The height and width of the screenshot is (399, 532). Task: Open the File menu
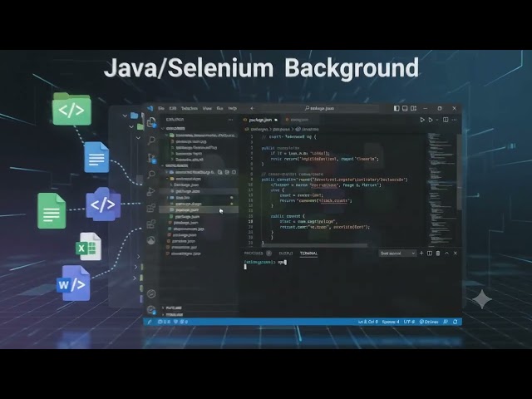tap(161, 108)
